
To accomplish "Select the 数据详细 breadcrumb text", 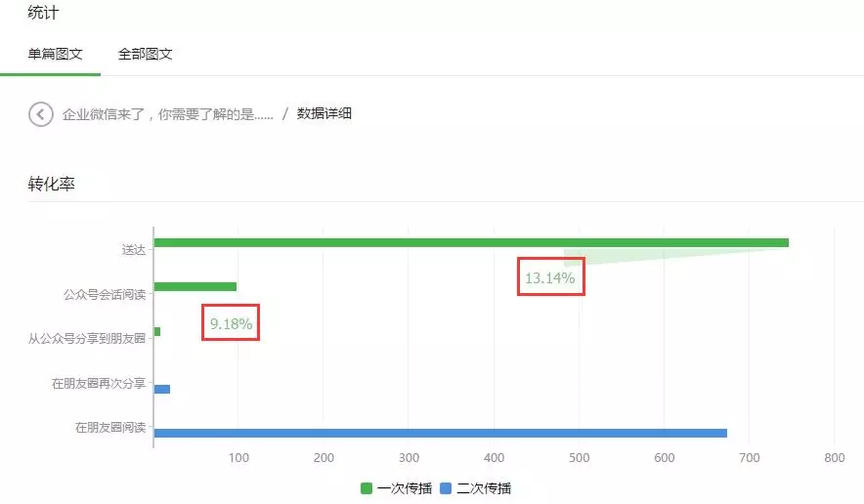I will click(324, 114).
